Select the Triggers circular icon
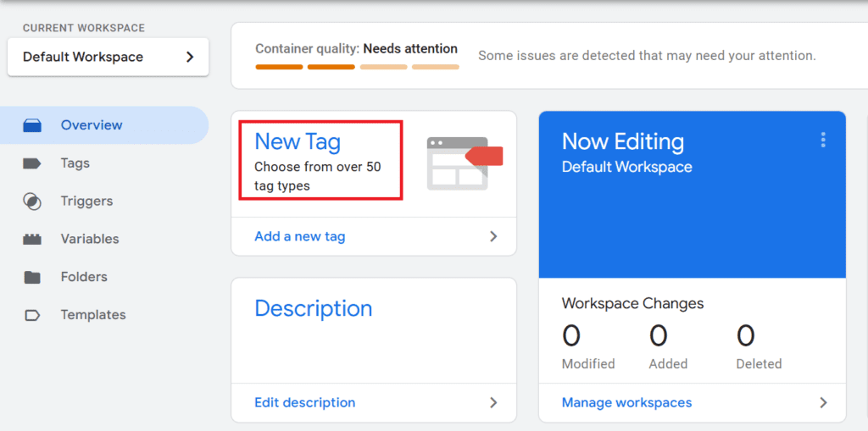 click(x=32, y=202)
